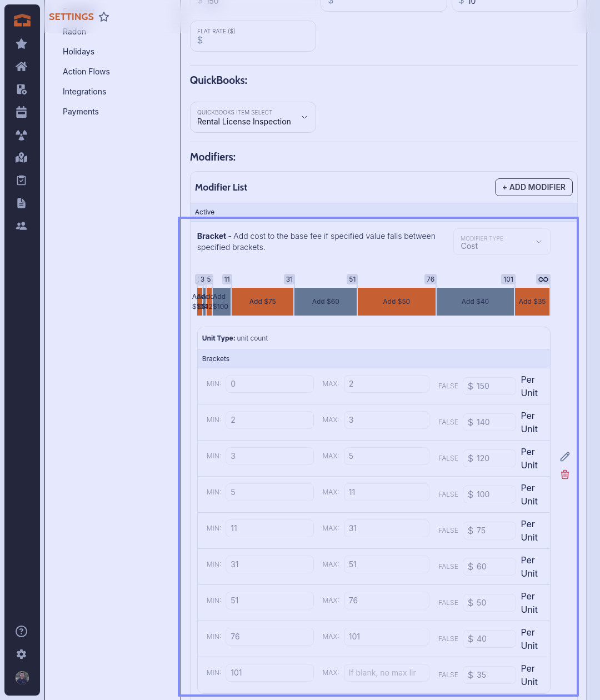This screenshot has width=600, height=700.
Task: Click the "Add $75" bracket segment
Action: point(262,302)
